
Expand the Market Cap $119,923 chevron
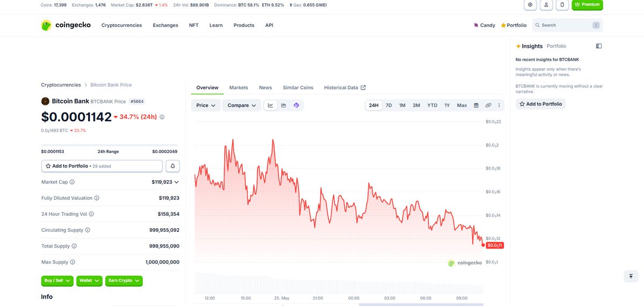[x=177, y=182]
